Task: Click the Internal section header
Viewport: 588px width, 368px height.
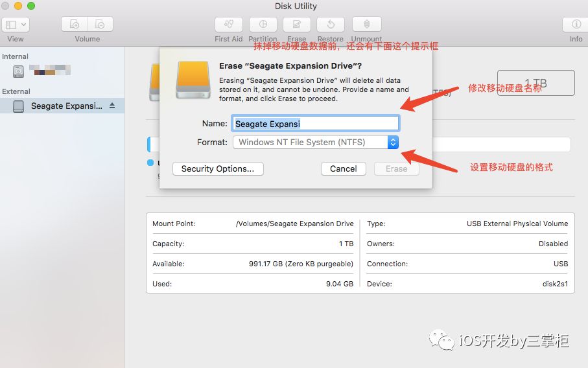Action: coord(15,56)
